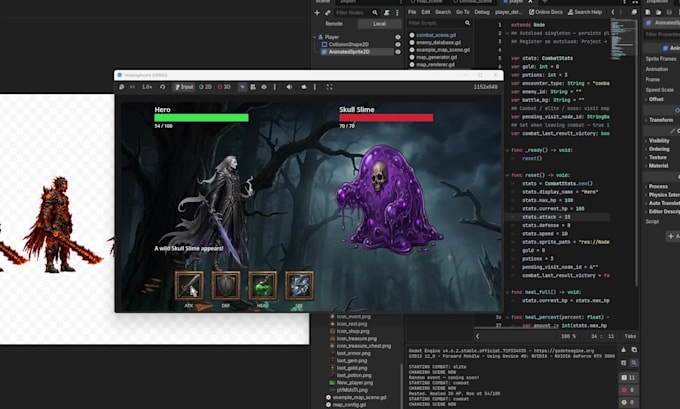
Task: Open map_generator.gd in script list
Action: (436, 57)
